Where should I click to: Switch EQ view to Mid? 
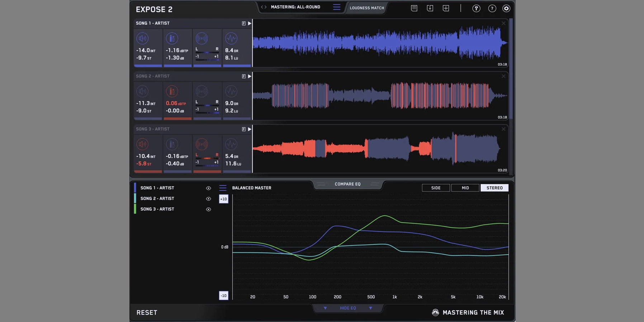[x=465, y=188]
